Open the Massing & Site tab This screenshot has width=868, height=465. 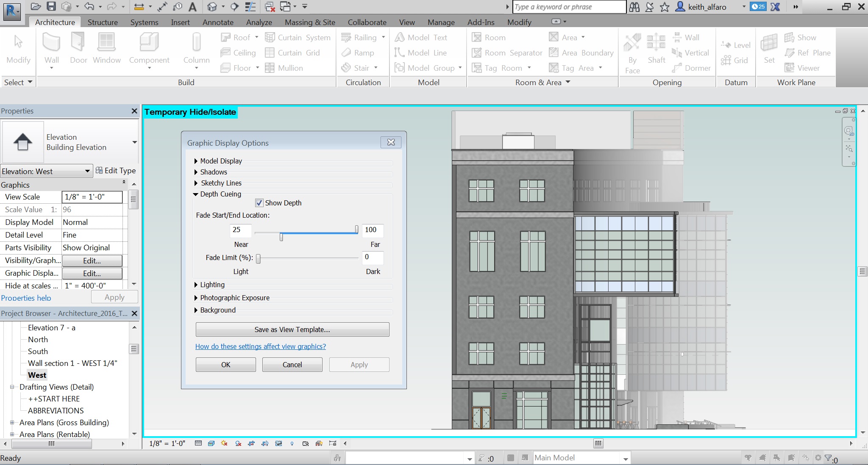click(x=310, y=22)
